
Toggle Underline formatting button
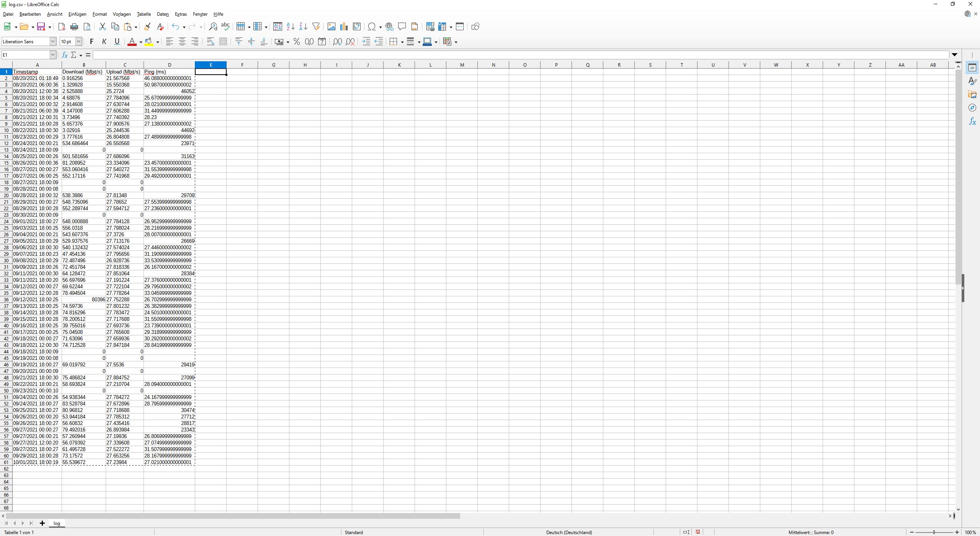coord(117,42)
